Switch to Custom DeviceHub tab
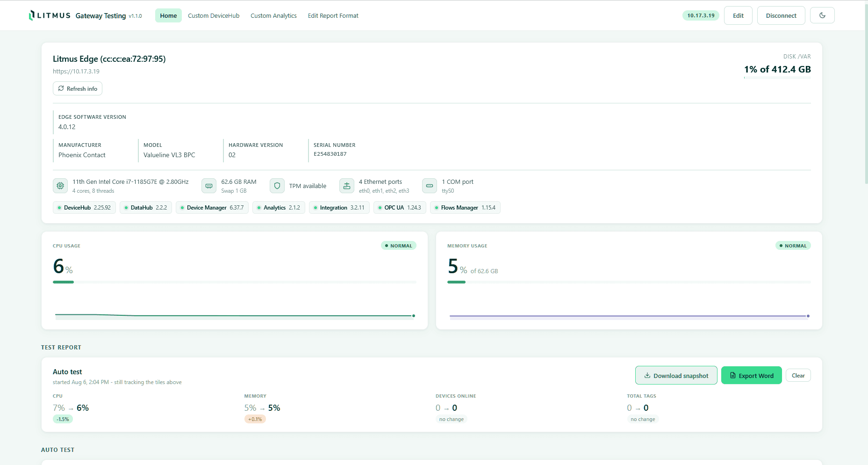 tap(214, 15)
